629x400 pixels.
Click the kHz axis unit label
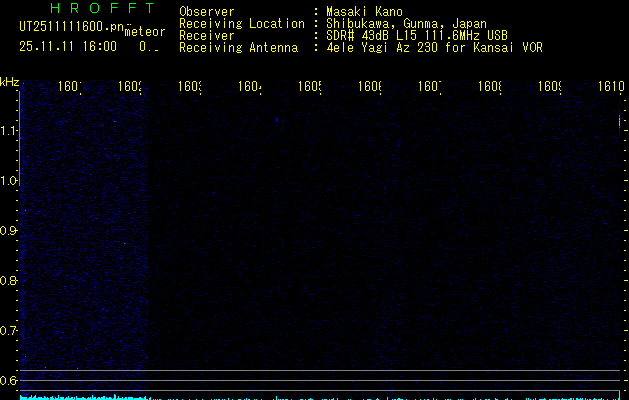[10, 82]
